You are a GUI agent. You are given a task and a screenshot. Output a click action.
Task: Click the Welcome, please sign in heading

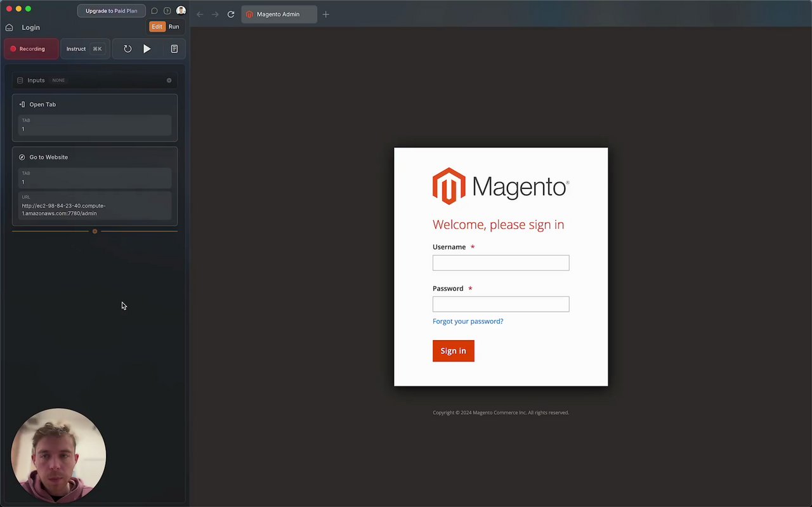(498, 225)
